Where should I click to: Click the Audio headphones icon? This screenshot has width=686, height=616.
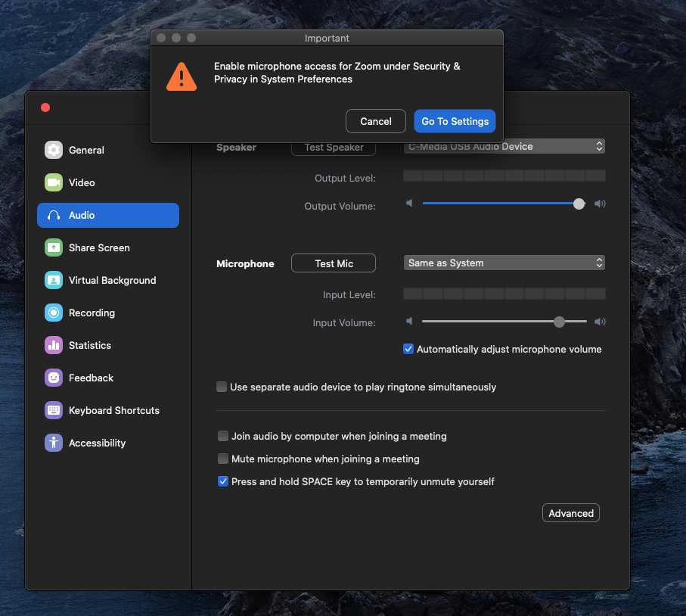coord(54,216)
